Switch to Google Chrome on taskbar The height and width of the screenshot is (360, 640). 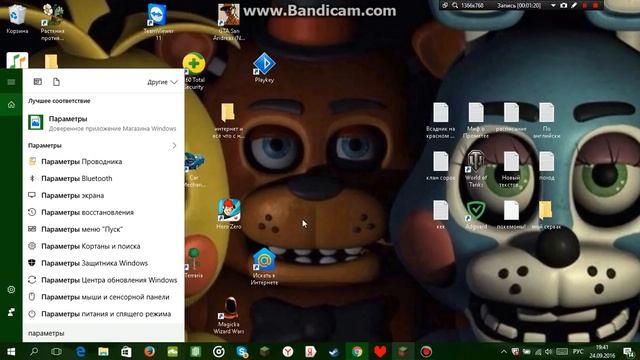(357, 351)
